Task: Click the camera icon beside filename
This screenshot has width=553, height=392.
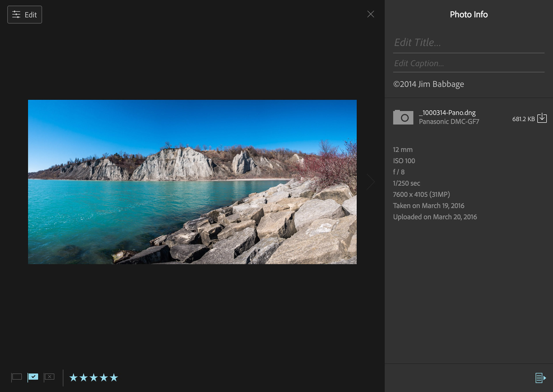Action: [403, 117]
